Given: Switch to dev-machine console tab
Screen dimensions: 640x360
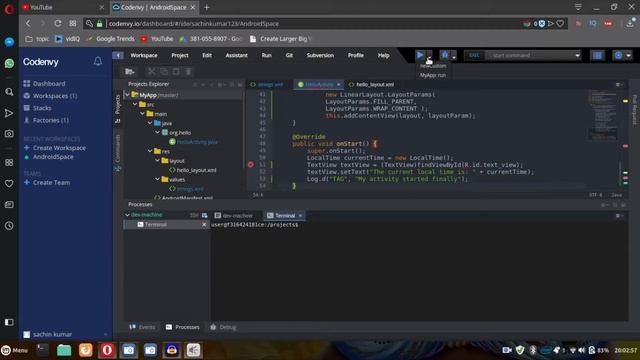Looking at the screenshot, I should pyautogui.click(x=233, y=216).
